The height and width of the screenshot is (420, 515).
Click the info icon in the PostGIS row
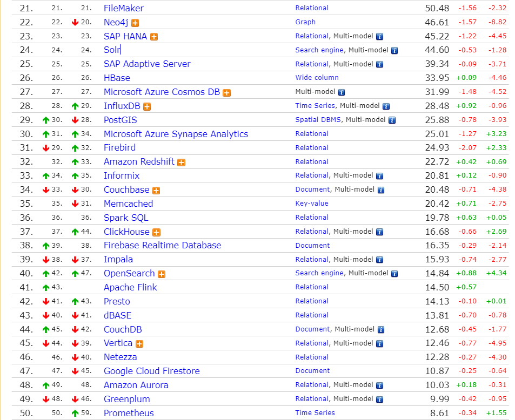coord(392,120)
